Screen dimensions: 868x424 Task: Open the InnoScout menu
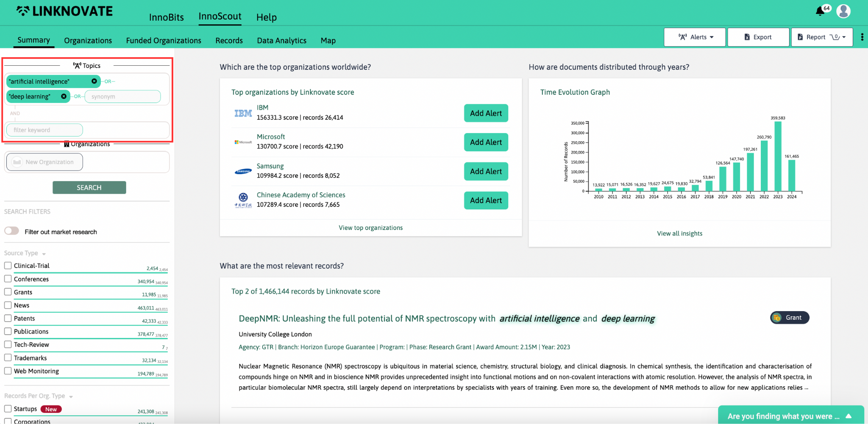(220, 17)
